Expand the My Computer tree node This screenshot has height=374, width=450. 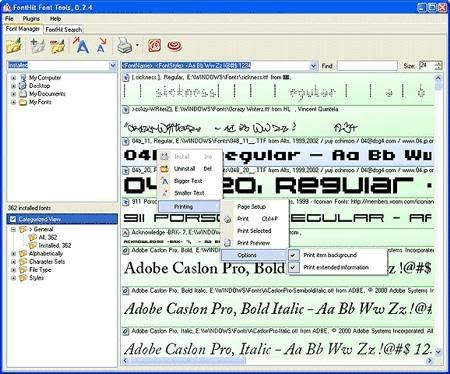(x=14, y=78)
